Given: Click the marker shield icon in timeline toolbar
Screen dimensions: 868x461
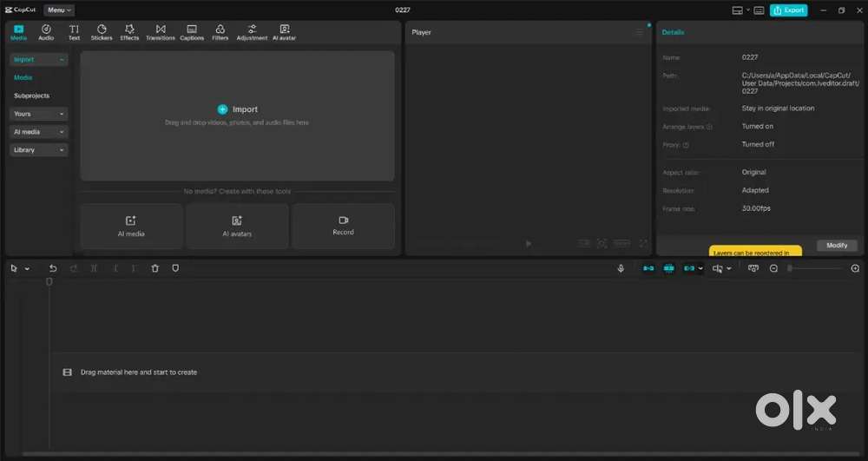Looking at the screenshot, I should 175,268.
